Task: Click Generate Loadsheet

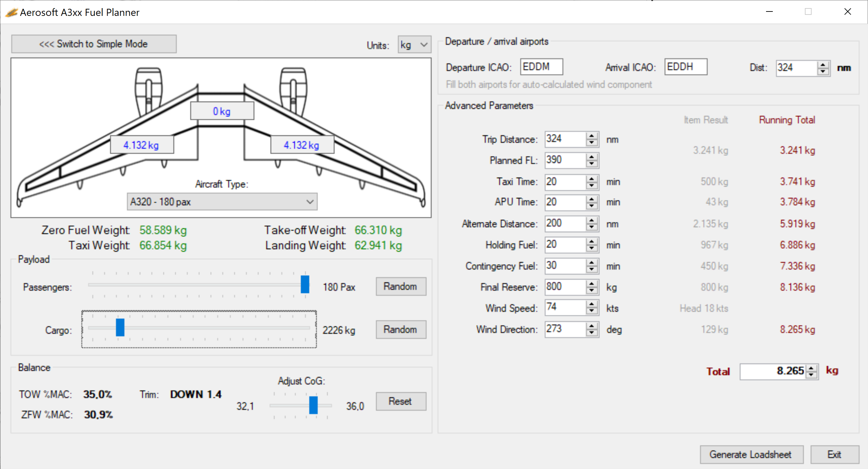Action: (x=752, y=454)
